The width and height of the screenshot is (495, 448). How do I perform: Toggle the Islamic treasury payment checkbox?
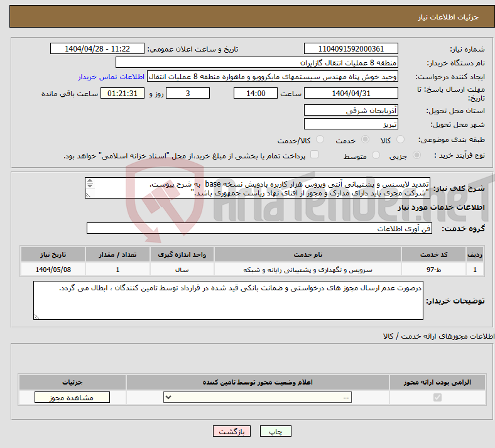click(314, 155)
